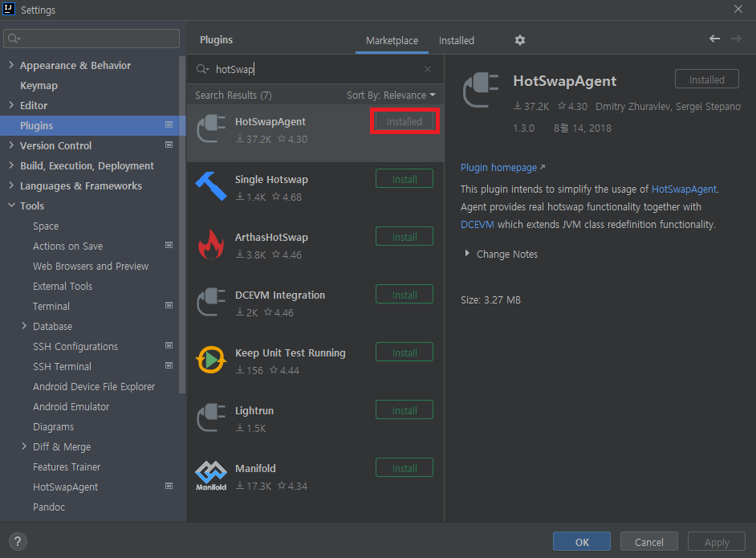Install the ArthasHotSwap plugin
This screenshot has width=756, height=558.
[x=404, y=237]
